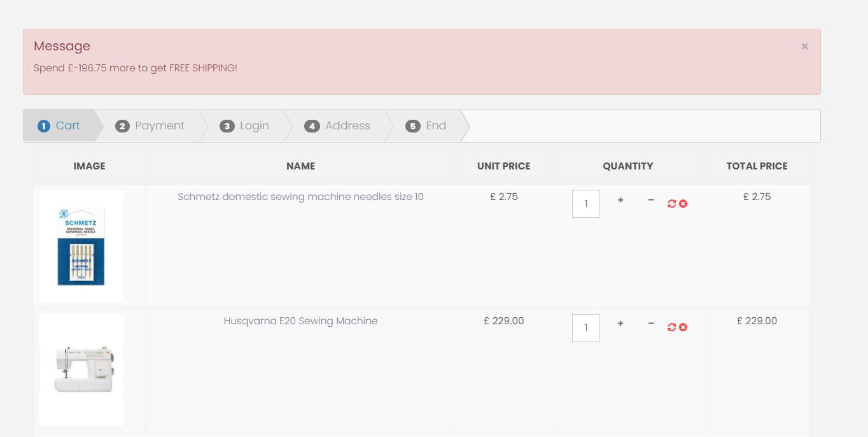Refresh quantity for Schmetz needles row

tap(671, 204)
